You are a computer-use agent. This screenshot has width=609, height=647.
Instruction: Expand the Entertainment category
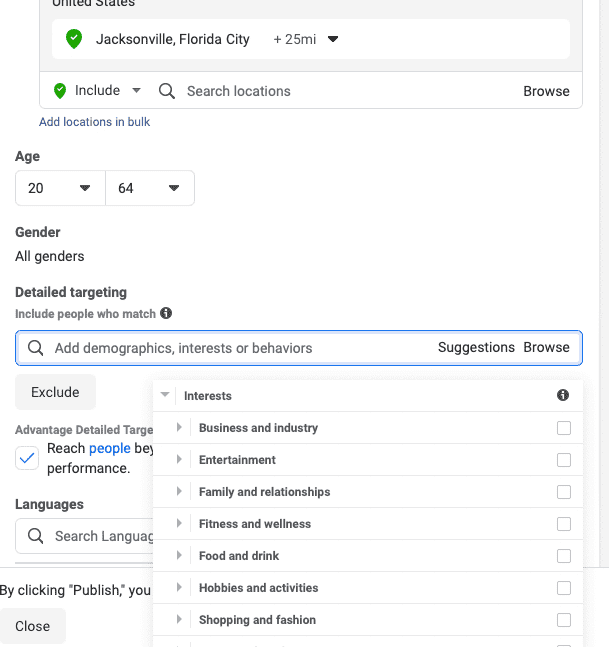click(x=179, y=459)
